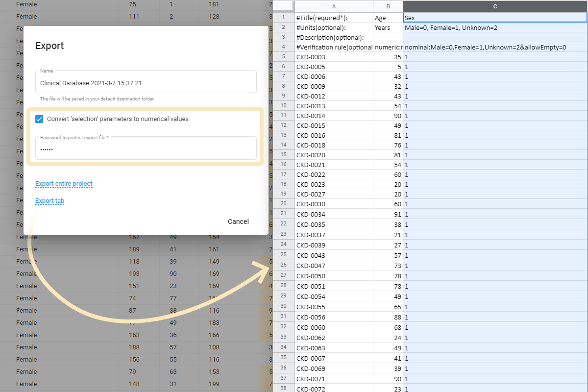Select cell CKD-0006
Viewport: 588px width, 392px height.
click(x=334, y=76)
